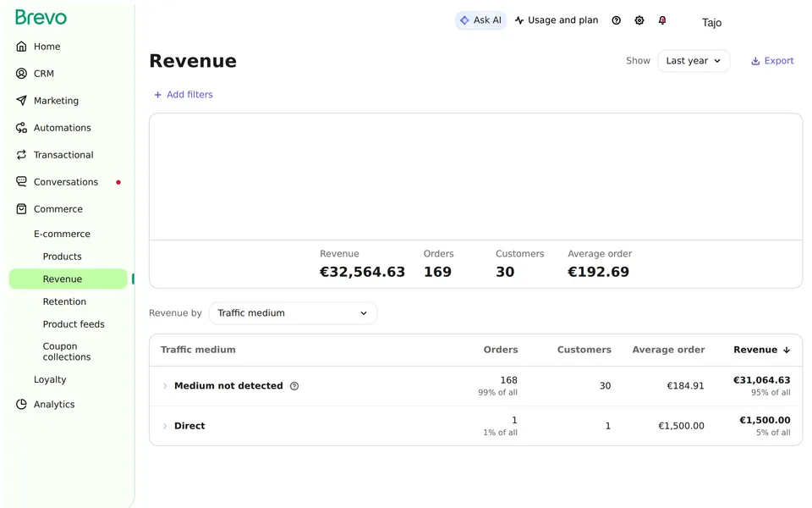Open the Traffic medium dropdown
The width and height of the screenshot is (812, 508).
point(293,313)
